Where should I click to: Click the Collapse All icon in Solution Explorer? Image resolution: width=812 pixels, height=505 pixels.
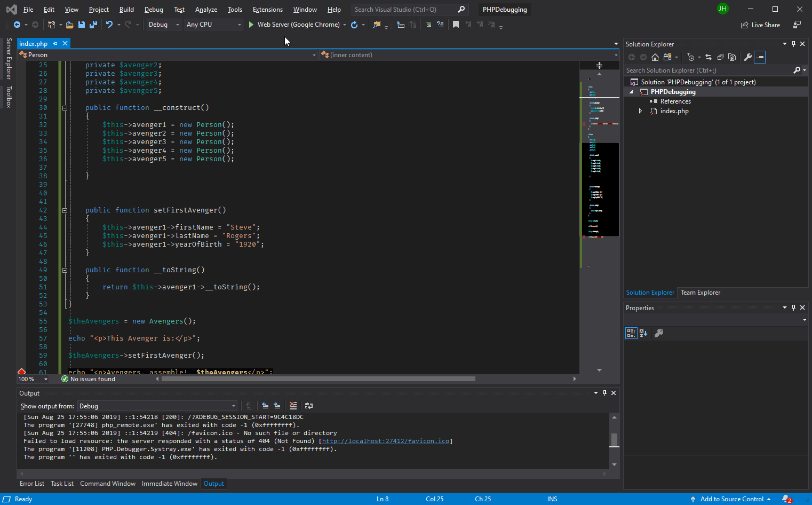click(x=720, y=57)
